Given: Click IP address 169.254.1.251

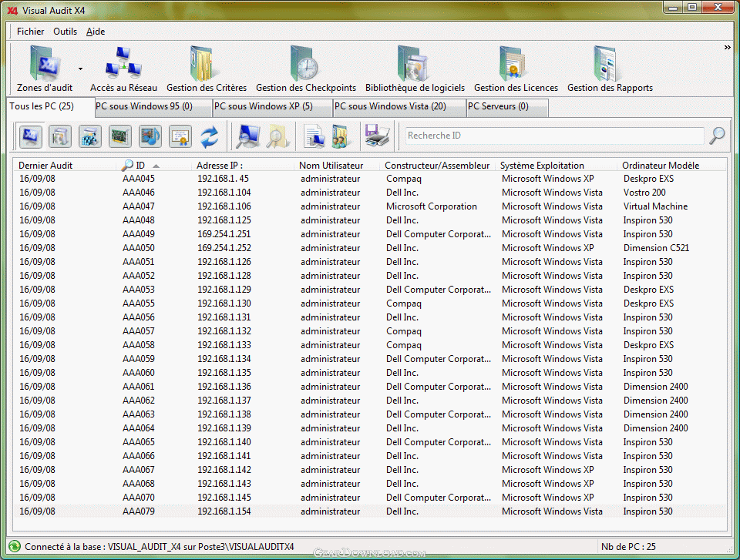Looking at the screenshot, I should (x=224, y=234).
